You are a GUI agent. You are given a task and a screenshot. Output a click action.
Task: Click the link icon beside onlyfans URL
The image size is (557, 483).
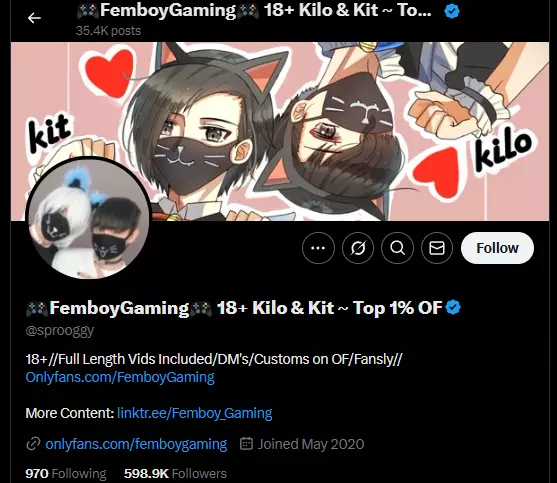[x=33, y=444]
